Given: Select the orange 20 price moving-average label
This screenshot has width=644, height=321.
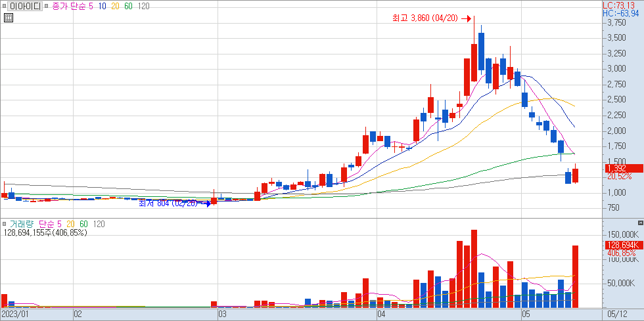Looking at the screenshot, I should (x=116, y=6).
